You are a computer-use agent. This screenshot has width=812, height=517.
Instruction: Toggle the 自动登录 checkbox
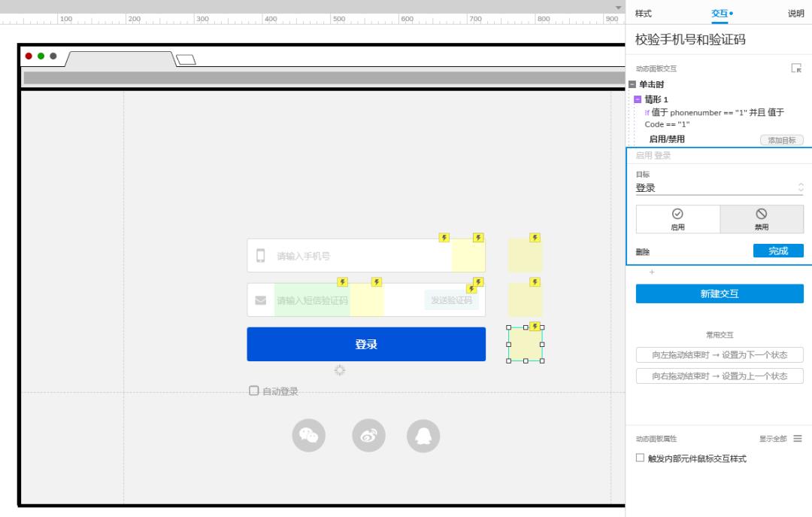254,391
